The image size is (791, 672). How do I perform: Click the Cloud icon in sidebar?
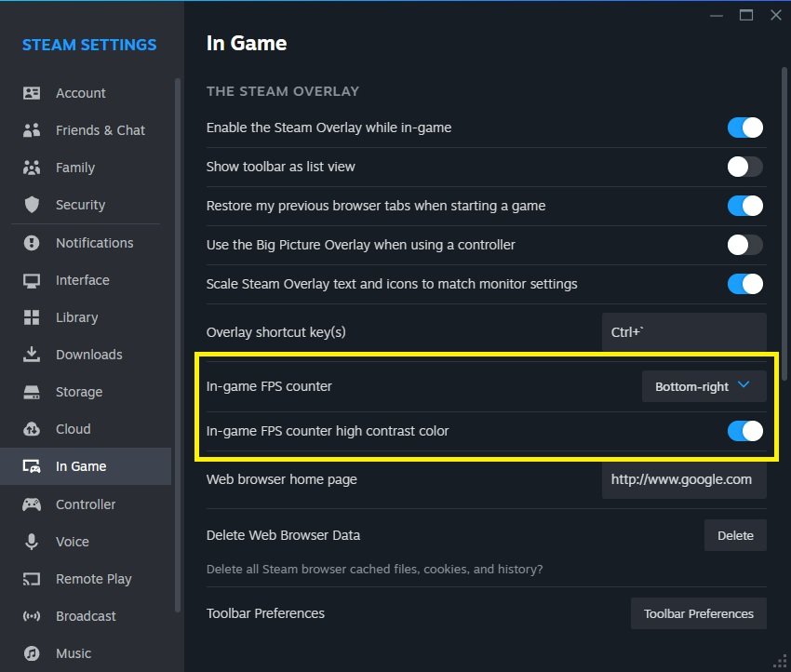(32, 429)
